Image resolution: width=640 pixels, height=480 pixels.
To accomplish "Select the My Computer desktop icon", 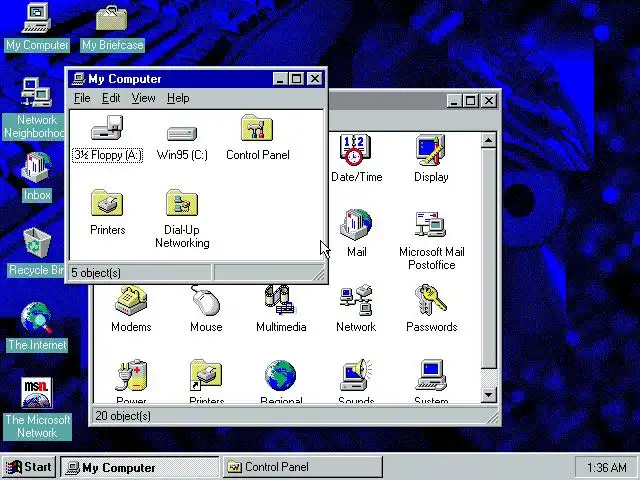I will click(37, 18).
